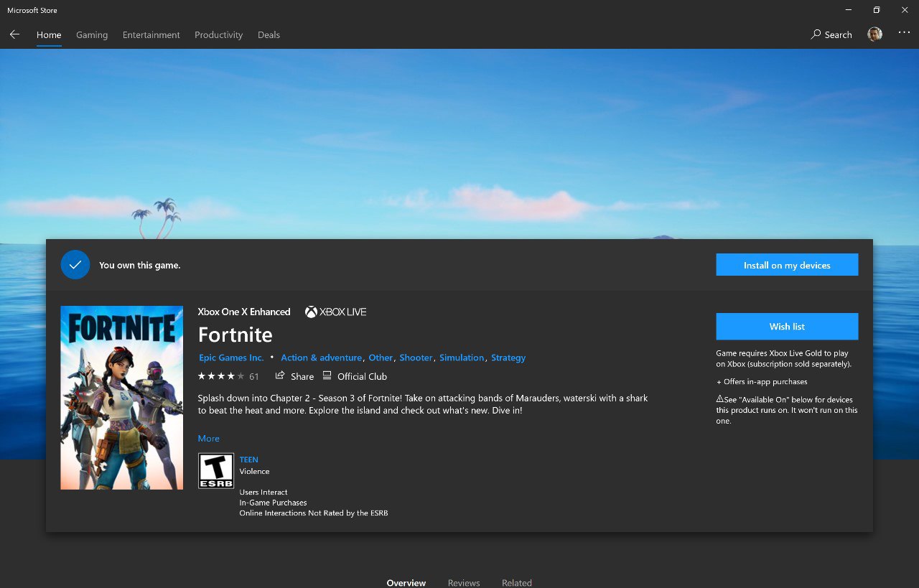The height and width of the screenshot is (588, 919).
Task: Click the 'Users Interact' text
Action: pyautogui.click(x=263, y=493)
